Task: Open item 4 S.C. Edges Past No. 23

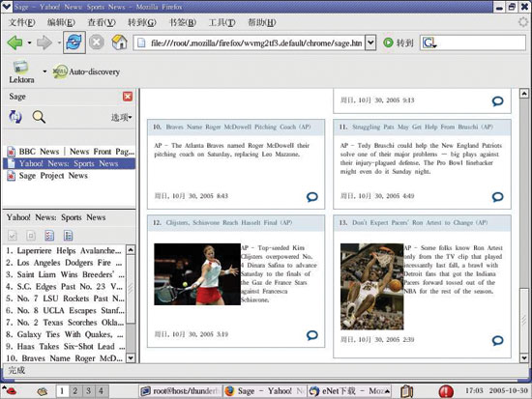Action: 65,287
